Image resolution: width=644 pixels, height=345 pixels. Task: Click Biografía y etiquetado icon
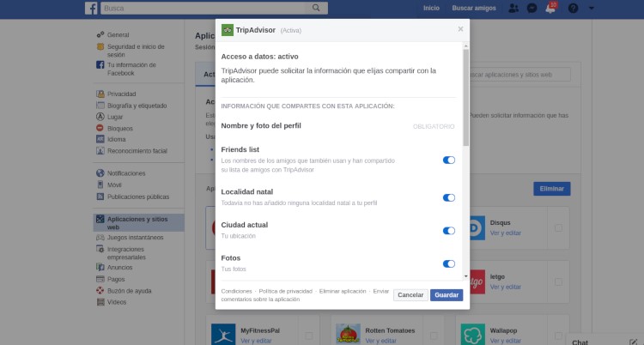(x=100, y=106)
